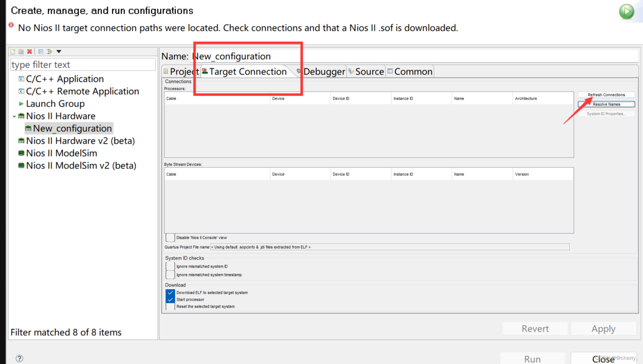
Task: Click the New launch configuration icon
Action: coord(13,52)
